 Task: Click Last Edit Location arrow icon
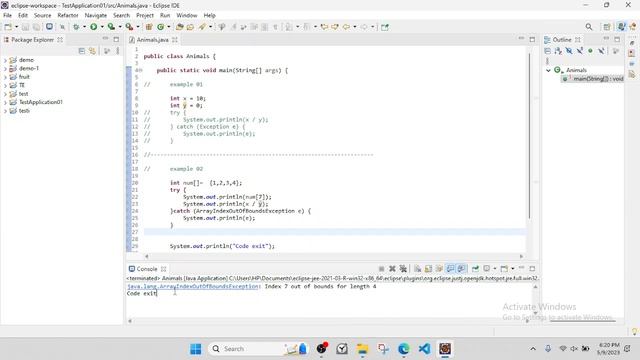coord(324,27)
